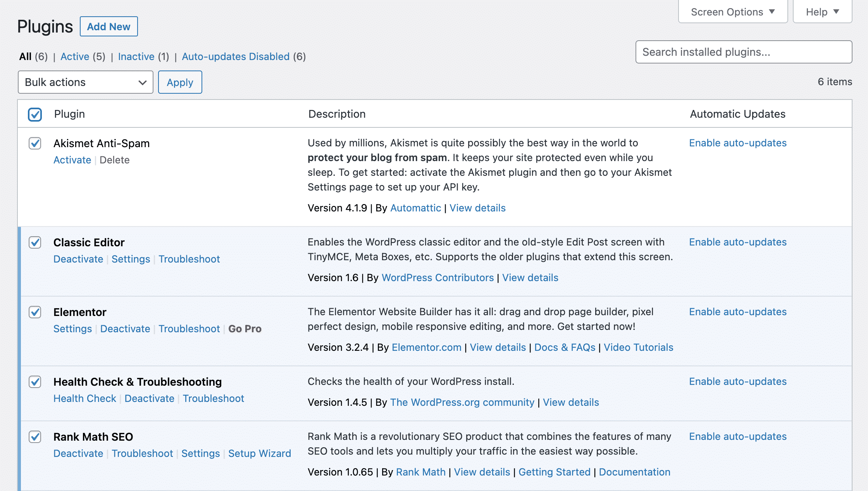The height and width of the screenshot is (491, 868).
Task: Uncheck the Classic Editor checkbox
Action: coord(35,242)
